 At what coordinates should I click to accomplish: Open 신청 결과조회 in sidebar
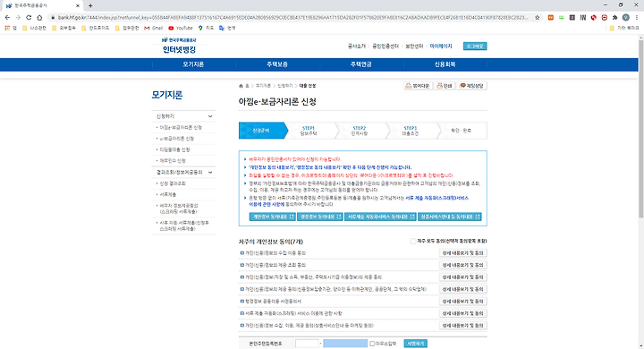click(x=173, y=183)
